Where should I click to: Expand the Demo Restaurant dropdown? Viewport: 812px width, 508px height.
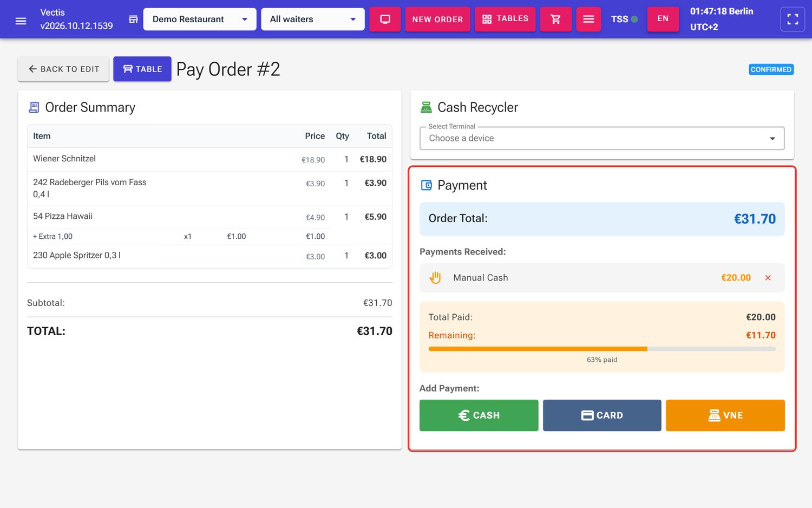click(x=200, y=19)
